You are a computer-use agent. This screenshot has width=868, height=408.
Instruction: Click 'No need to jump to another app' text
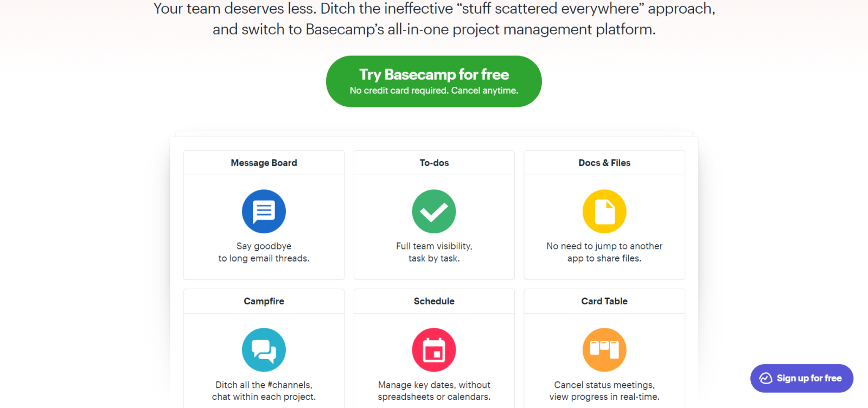(x=604, y=252)
